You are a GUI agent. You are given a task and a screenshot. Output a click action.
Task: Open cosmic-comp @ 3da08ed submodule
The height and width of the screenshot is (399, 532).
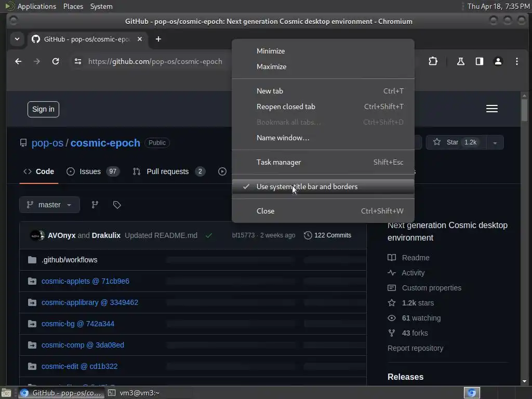click(x=83, y=345)
